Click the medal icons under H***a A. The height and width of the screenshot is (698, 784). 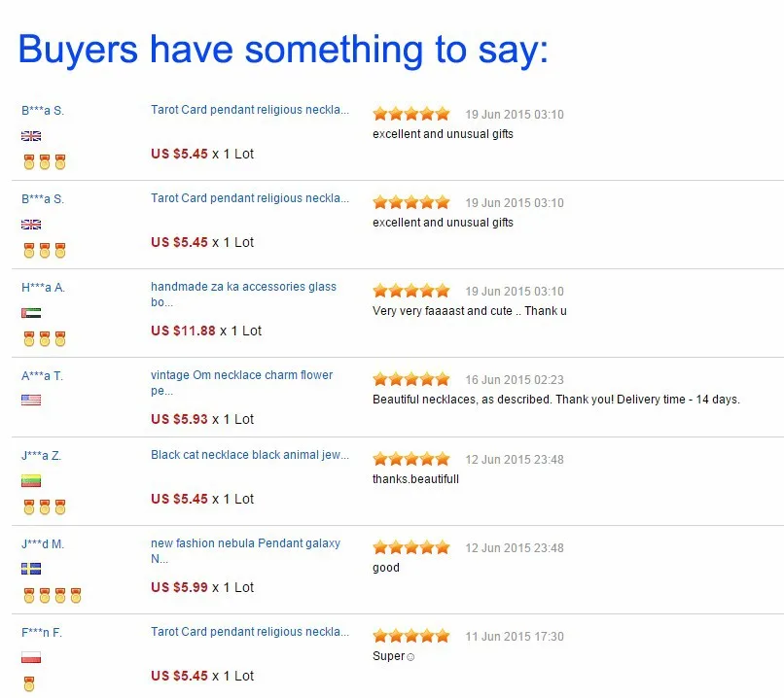click(45, 338)
